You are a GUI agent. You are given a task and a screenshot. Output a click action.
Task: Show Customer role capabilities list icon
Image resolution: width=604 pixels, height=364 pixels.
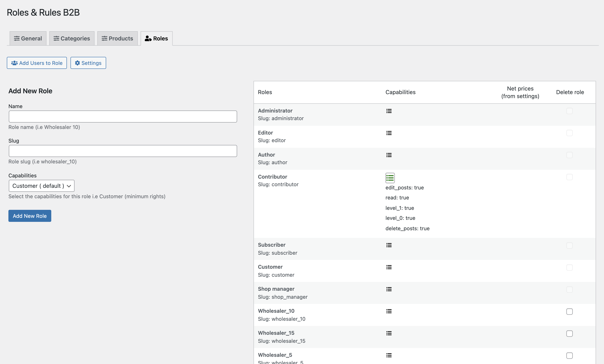[389, 267]
